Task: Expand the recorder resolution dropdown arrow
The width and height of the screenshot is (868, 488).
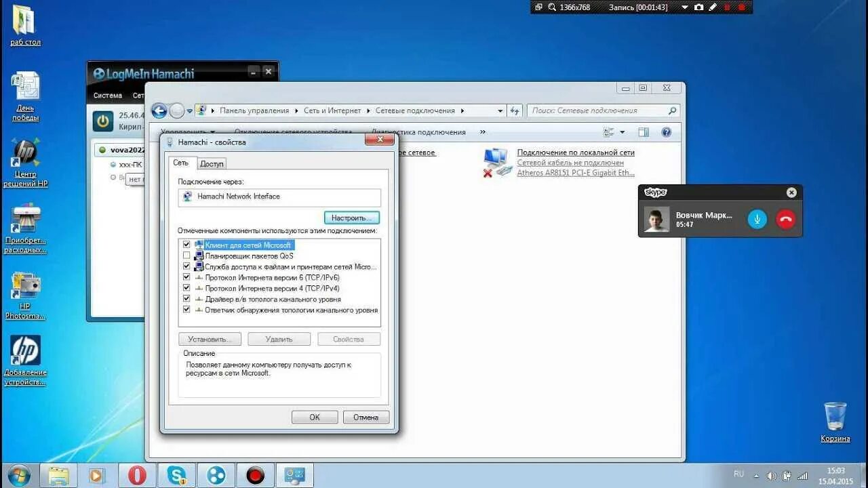Action: (684, 7)
